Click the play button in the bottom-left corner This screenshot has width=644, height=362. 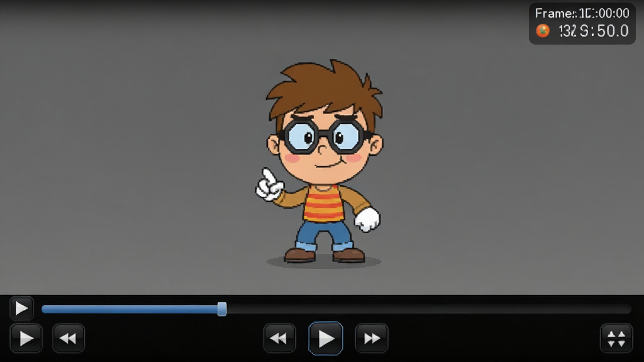pyautogui.click(x=26, y=339)
